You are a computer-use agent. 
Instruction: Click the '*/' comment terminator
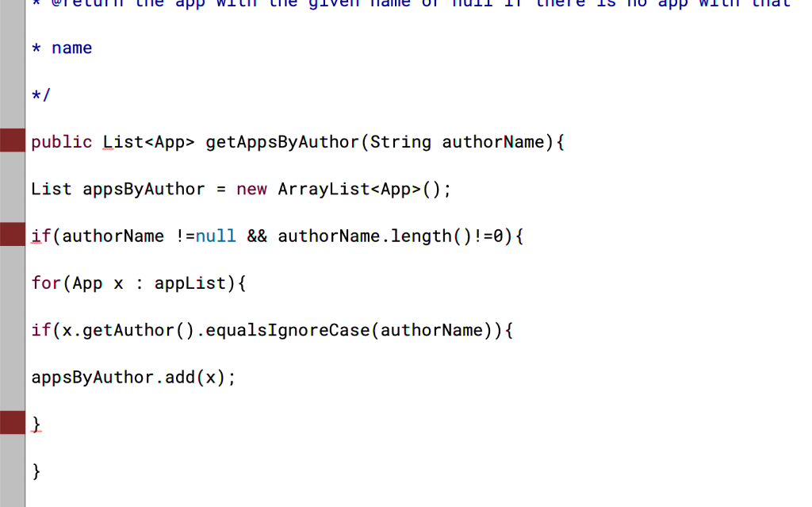click(41, 95)
